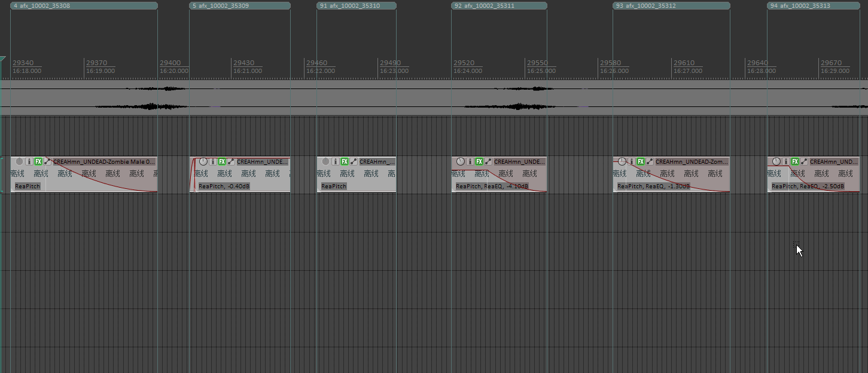The width and height of the screenshot is (868, 373).
Task: Open the FX chain of the -0.40dB item
Action: click(222, 161)
